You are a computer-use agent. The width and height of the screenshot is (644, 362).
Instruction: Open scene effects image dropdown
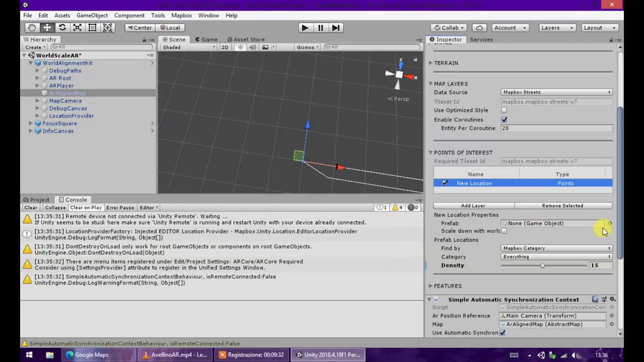[268, 47]
